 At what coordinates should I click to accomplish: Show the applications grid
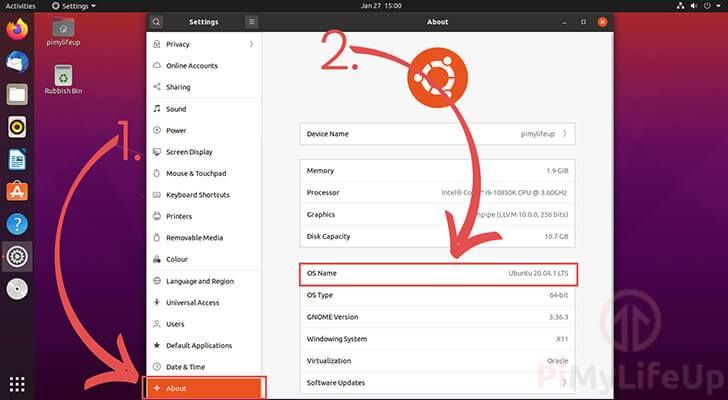[17, 384]
